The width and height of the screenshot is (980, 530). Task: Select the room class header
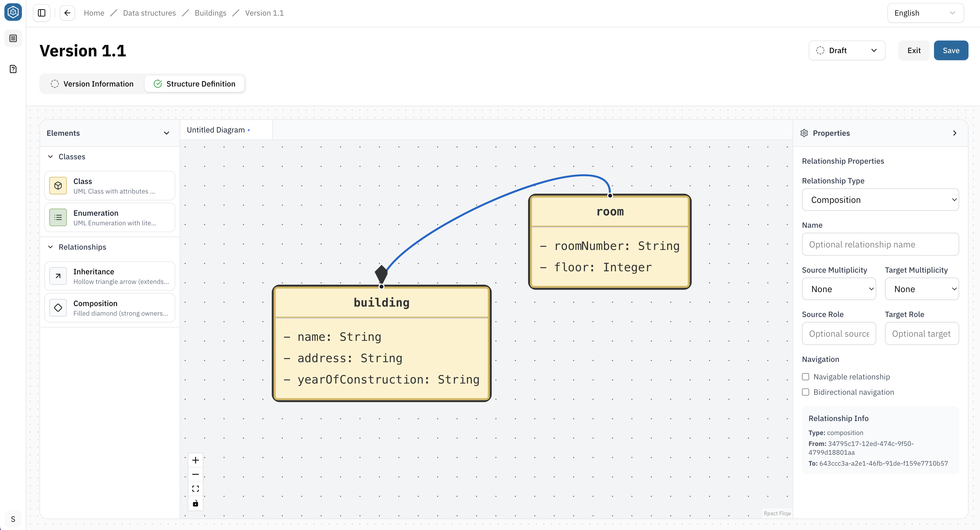pyautogui.click(x=610, y=212)
